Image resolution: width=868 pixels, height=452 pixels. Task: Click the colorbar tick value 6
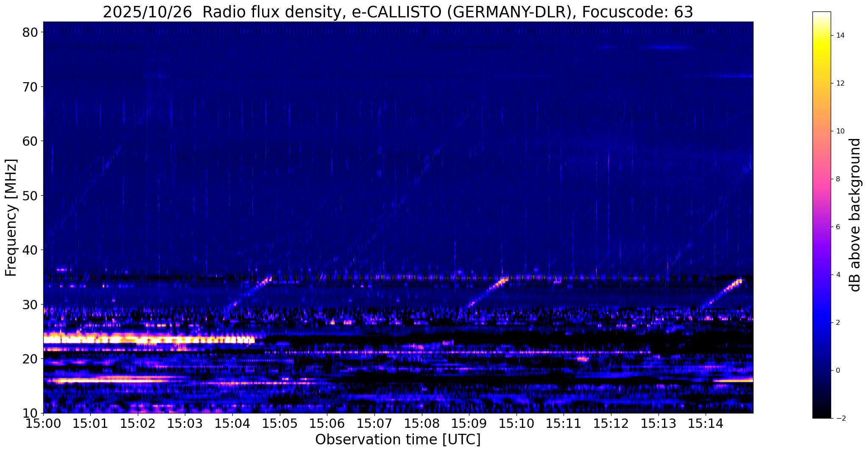pyautogui.click(x=837, y=227)
